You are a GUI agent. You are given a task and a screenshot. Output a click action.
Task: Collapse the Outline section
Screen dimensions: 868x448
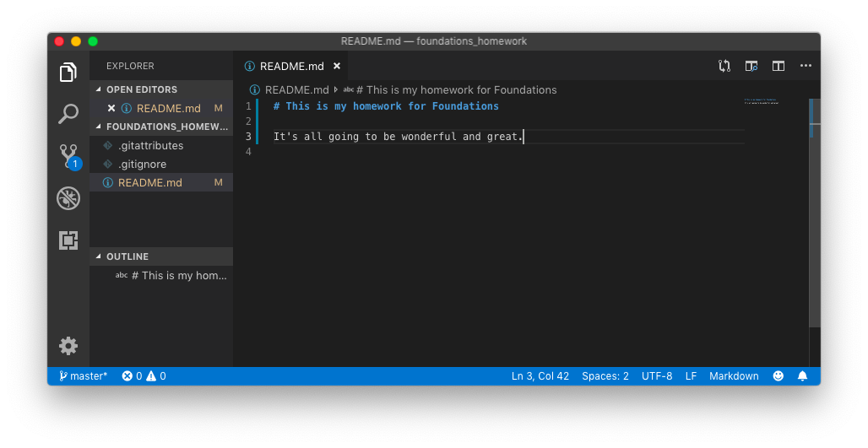tap(161, 256)
